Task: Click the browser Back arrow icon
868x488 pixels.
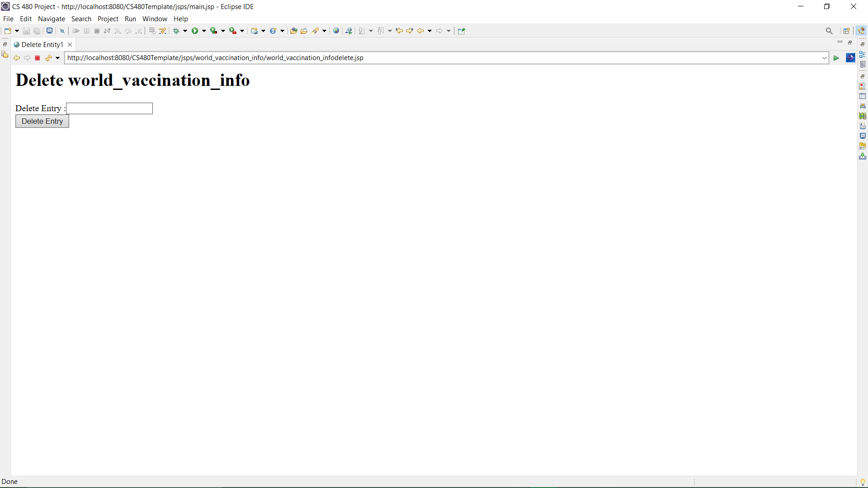Action: point(17,58)
